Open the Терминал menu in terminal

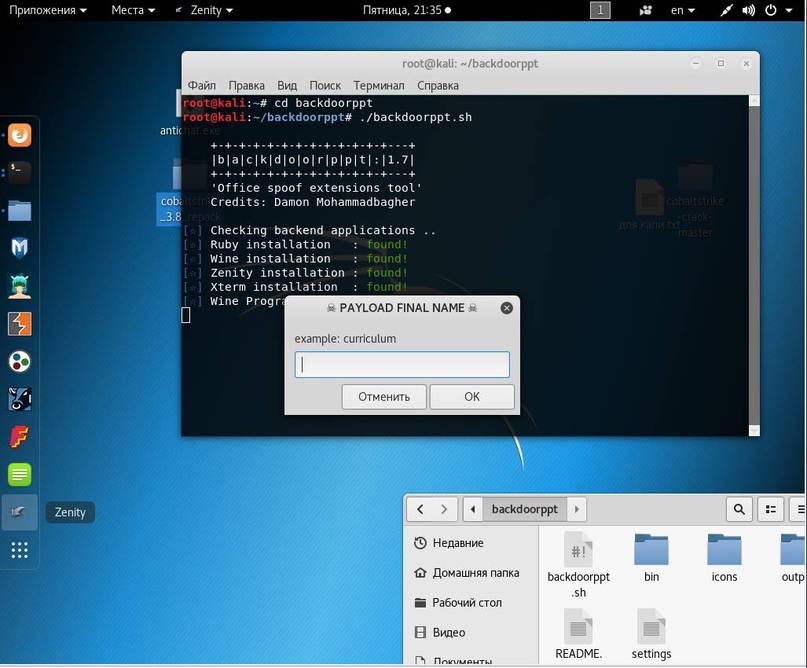pos(378,86)
